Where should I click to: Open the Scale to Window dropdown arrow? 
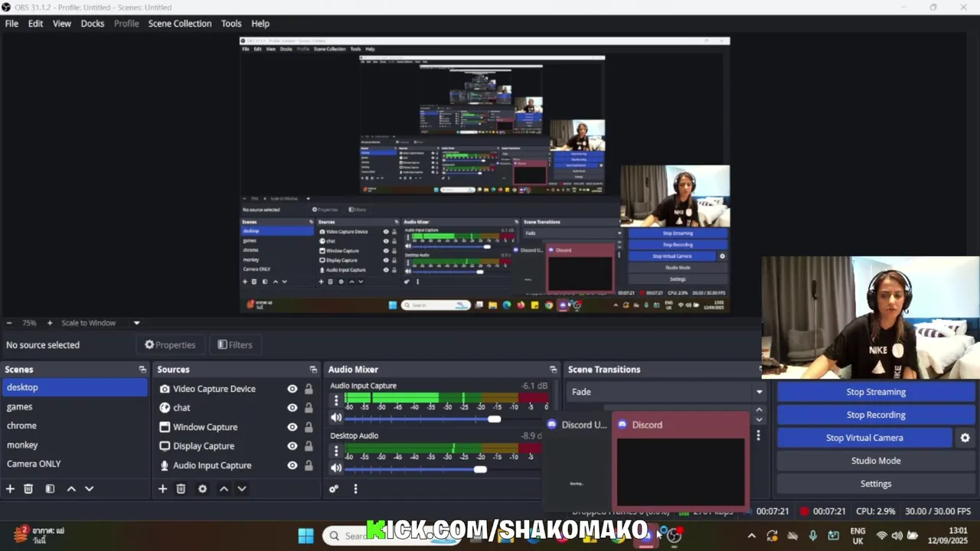136,323
